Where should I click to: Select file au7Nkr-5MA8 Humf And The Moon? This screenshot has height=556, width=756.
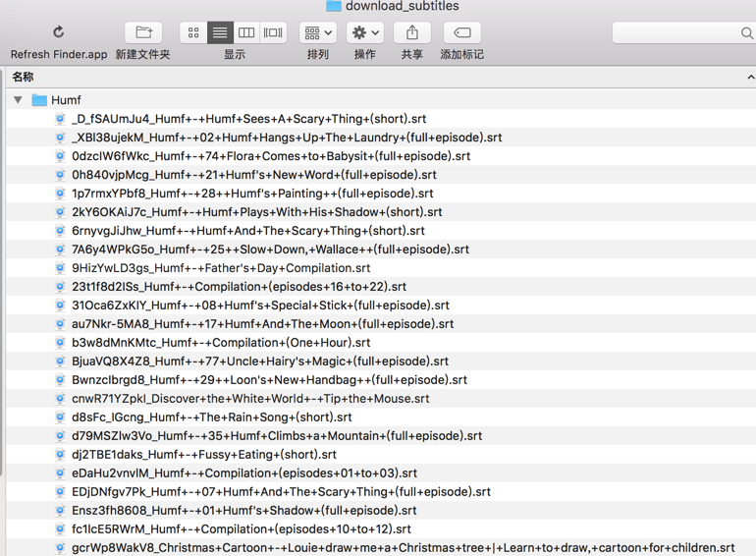pos(263,324)
